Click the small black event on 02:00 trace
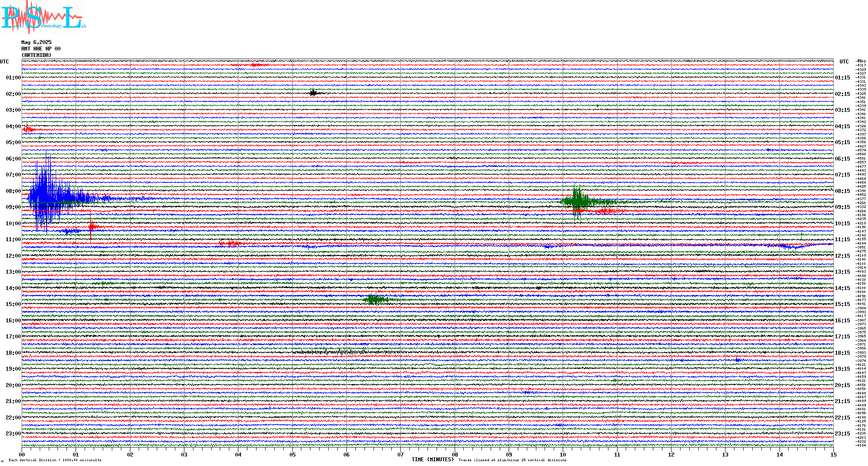This screenshot has height=466, width=868. click(x=314, y=93)
